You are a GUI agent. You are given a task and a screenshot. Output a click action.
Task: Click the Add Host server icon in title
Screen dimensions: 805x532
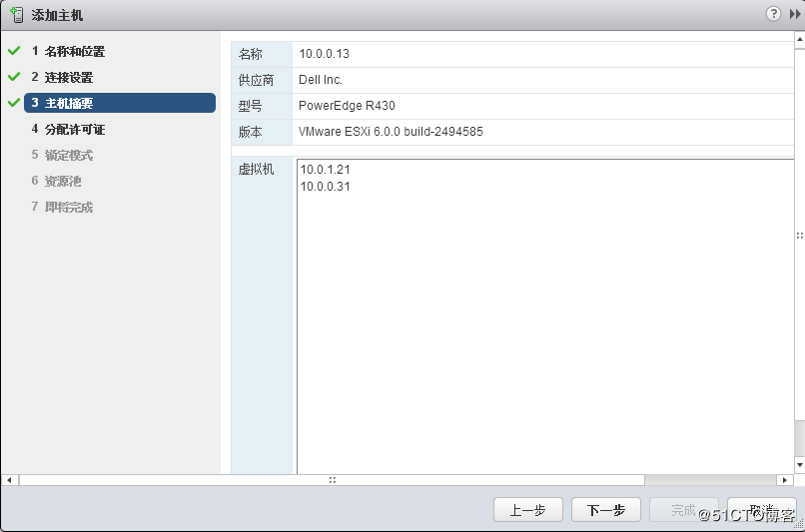(17, 15)
